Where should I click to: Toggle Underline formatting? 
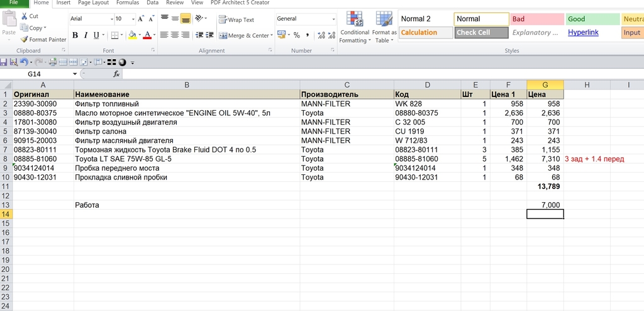[96, 35]
